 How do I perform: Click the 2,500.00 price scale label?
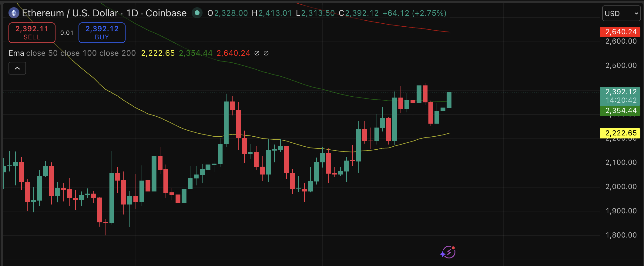point(621,65)
